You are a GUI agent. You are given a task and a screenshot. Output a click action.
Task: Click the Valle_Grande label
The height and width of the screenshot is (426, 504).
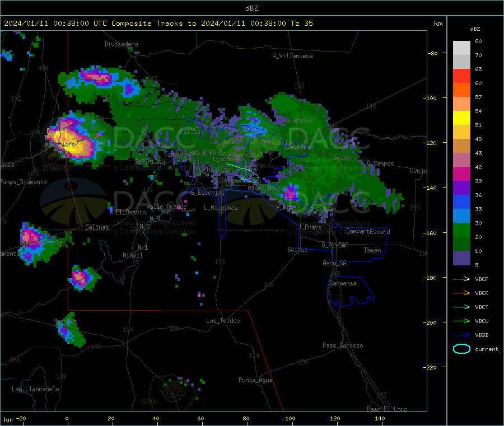(x=166, y=207)
